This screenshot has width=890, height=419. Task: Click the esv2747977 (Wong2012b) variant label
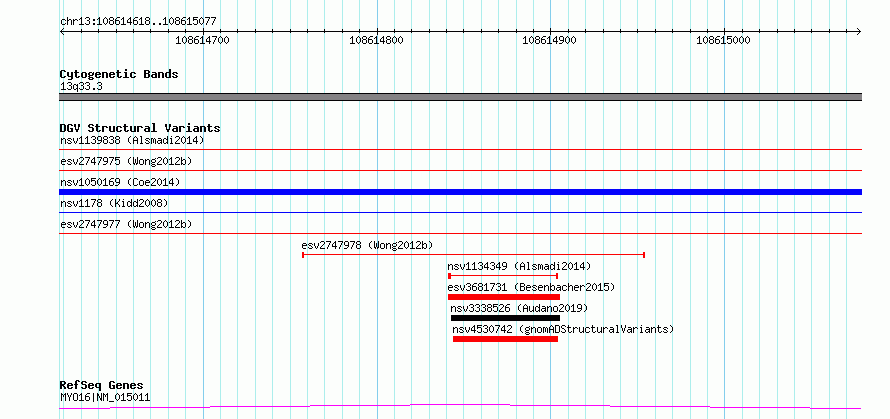[x=126, y=224]
